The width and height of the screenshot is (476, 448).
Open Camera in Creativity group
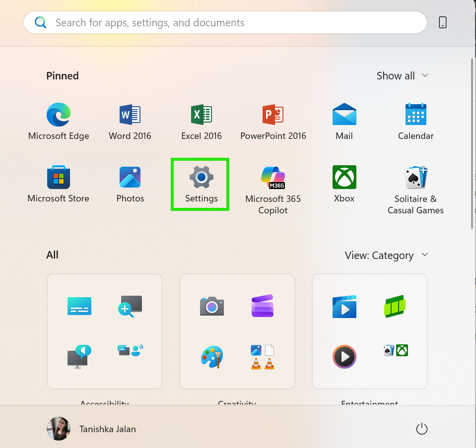pyautogui.click(x=212, y=306)
